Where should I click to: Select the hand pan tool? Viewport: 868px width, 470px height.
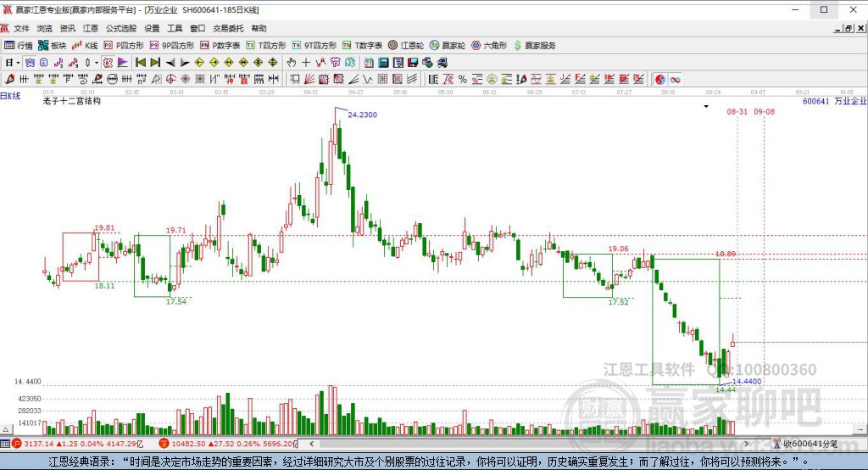click(x=292, y=63)
